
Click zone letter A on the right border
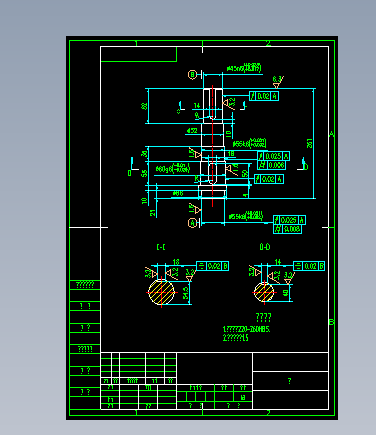[x=332, y=134]
